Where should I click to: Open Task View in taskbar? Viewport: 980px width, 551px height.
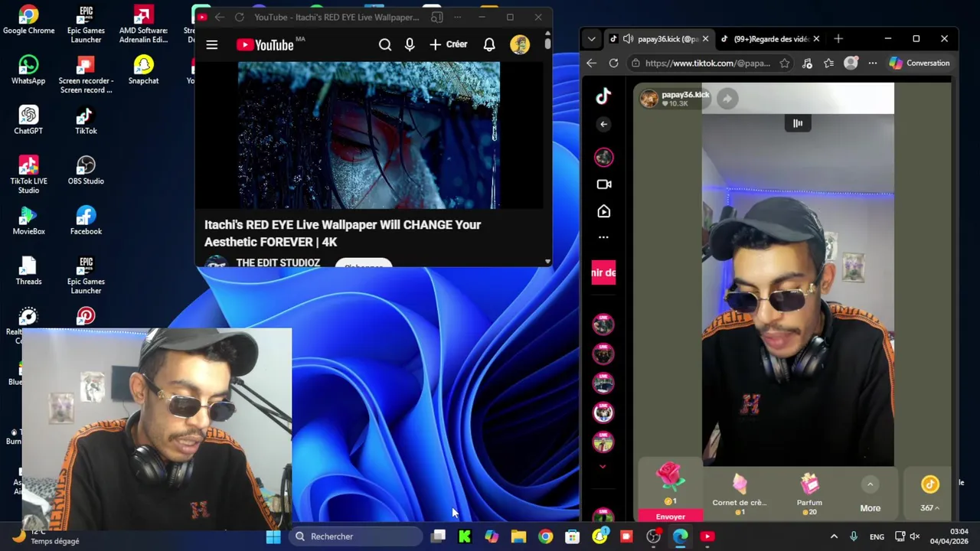(438, 536)
